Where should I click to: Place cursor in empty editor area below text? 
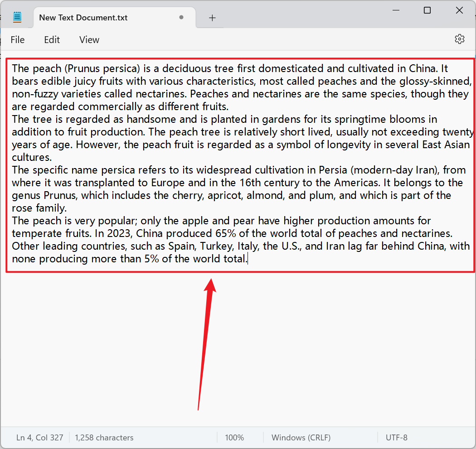pos(238,349)
